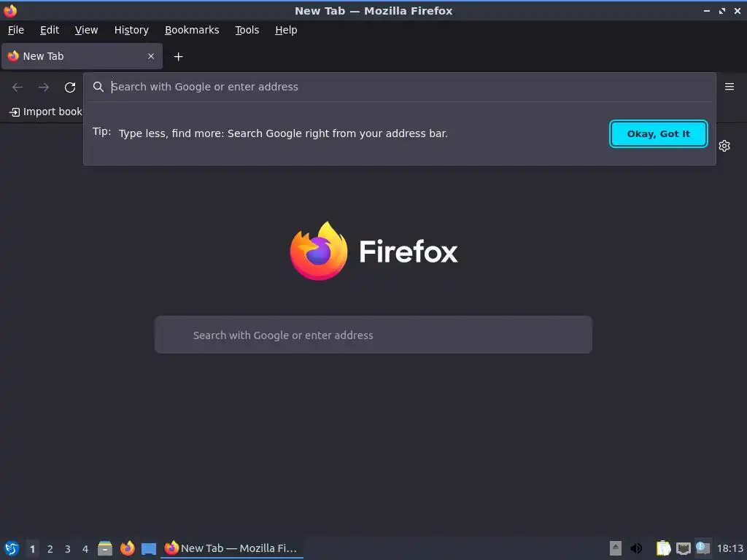The width and height of the screenshot is (747, 560).
Task: Maximize the Firefox window
Action: coord(722,10)
